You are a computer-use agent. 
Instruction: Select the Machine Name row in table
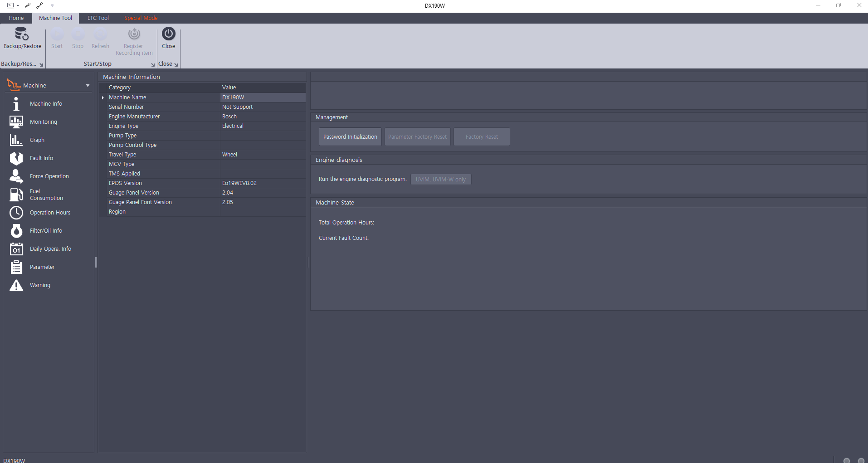point(203,97)
